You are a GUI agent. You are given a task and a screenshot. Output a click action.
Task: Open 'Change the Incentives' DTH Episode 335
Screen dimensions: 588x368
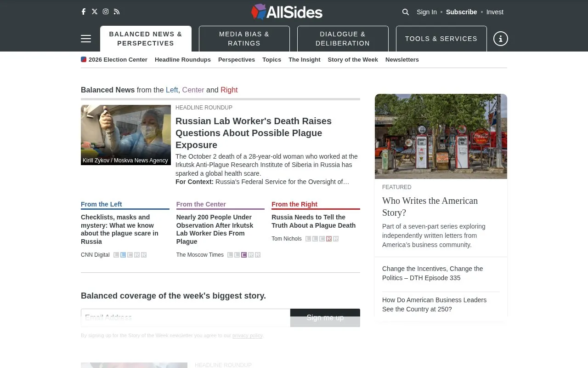coord(433,273)
